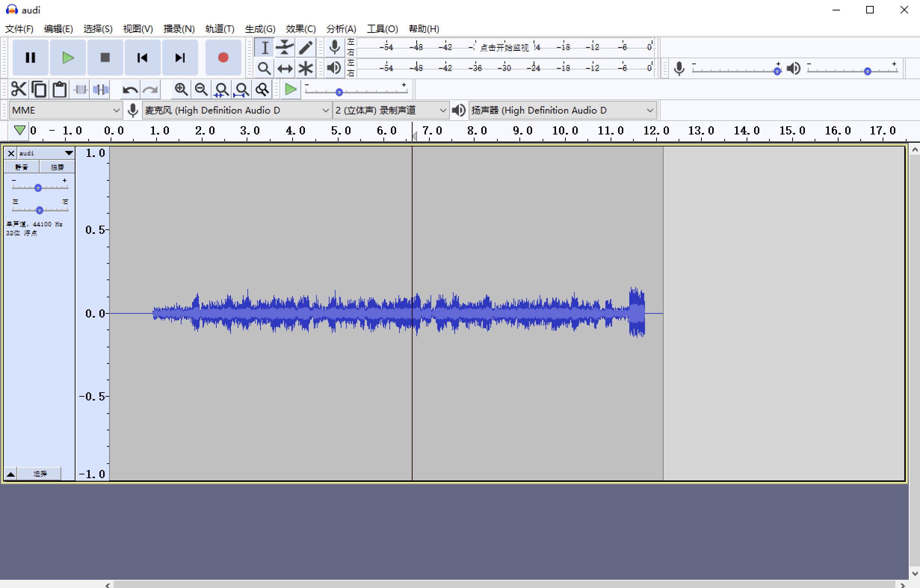Open the 效果(C) Effects menu
920x588 pixels.
pos(300,29)
